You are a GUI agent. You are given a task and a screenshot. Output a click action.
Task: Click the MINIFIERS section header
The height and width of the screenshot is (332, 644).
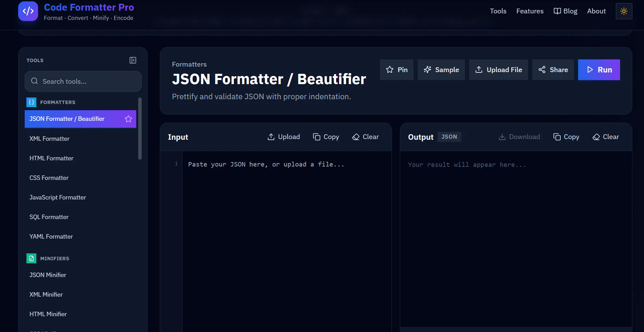point(55,258)
